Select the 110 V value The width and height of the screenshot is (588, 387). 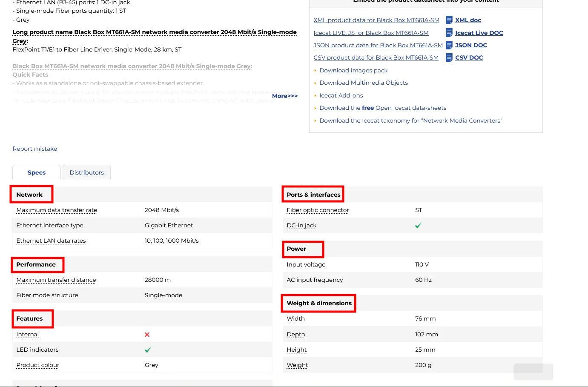422,264
